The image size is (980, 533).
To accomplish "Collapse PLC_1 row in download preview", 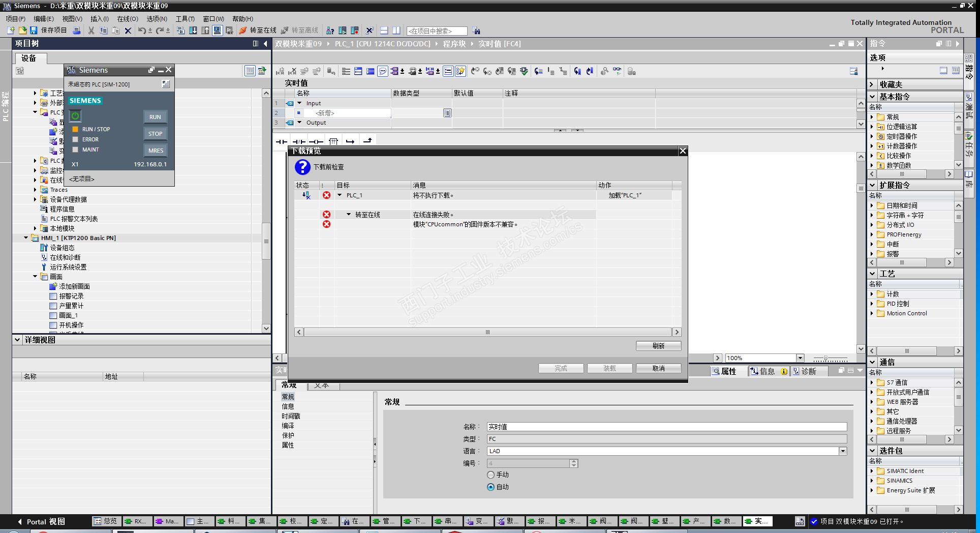I will 340,195.
